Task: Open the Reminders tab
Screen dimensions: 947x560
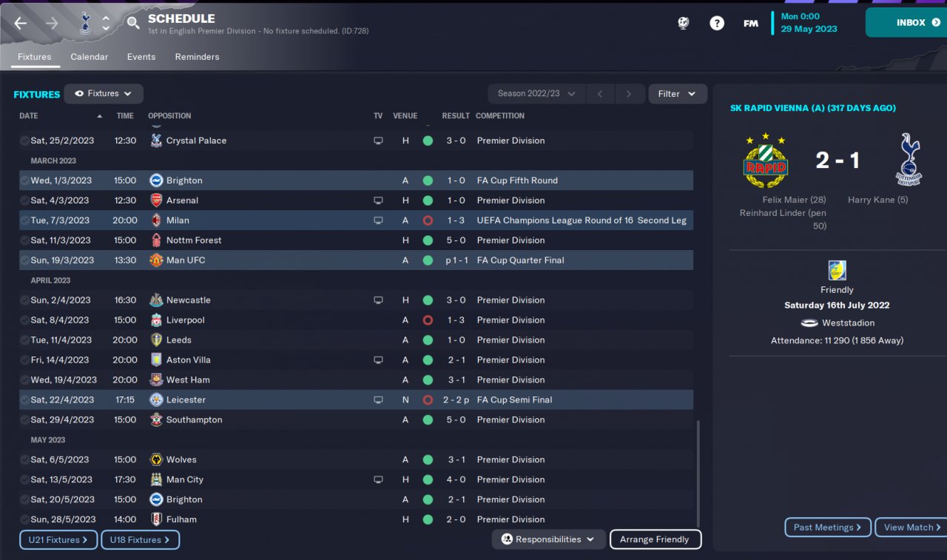Action: pos(197,57)
